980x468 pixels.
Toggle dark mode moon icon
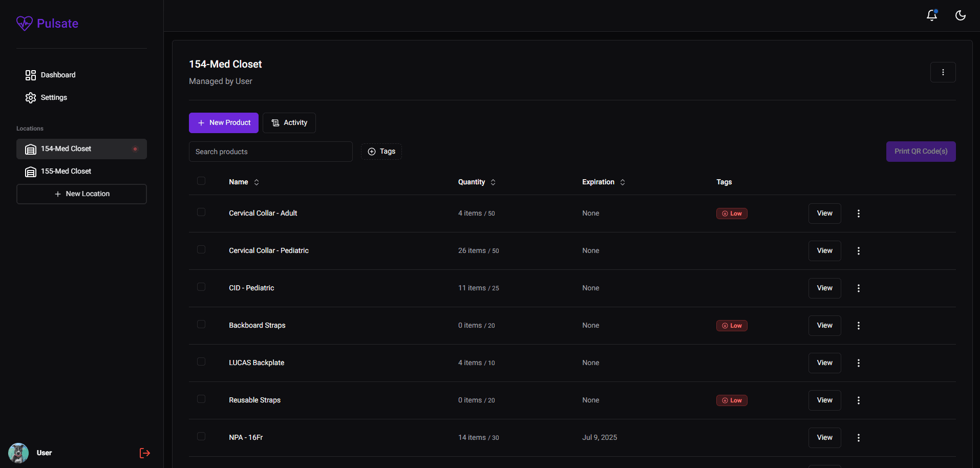[960, 15]
